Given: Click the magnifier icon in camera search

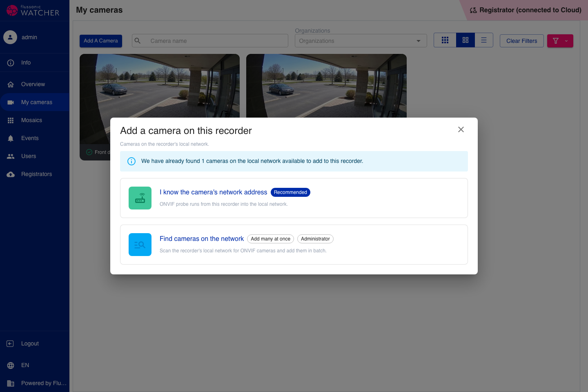Looking at the screenshot, I should pyautogui.click(x=138, y=41).
